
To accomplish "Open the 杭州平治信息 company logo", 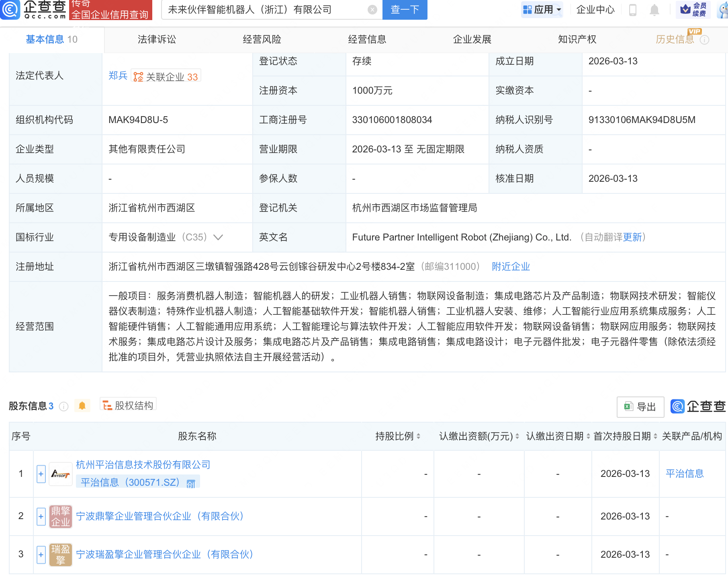I will click(60, 474).
